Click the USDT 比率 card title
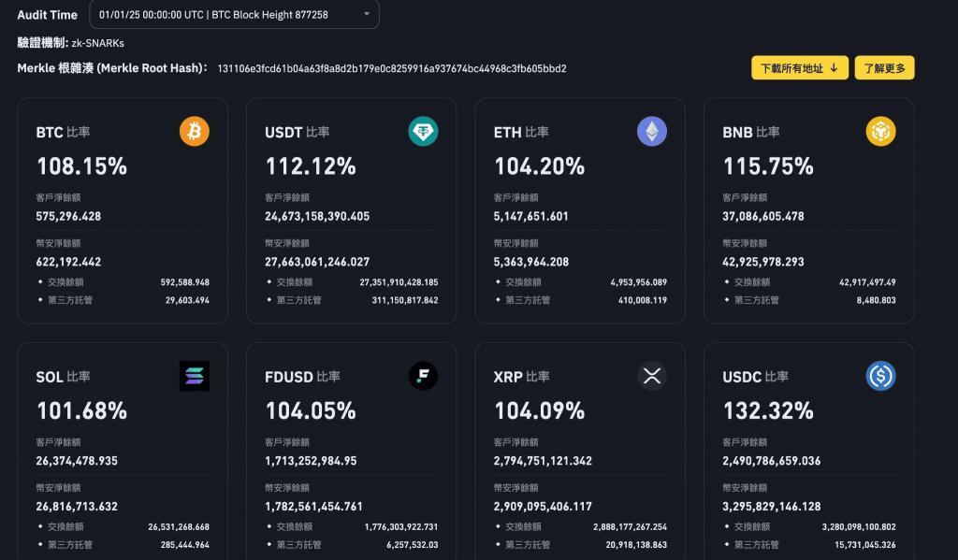This screenshot has width=958, height=560. pos(297,132)
